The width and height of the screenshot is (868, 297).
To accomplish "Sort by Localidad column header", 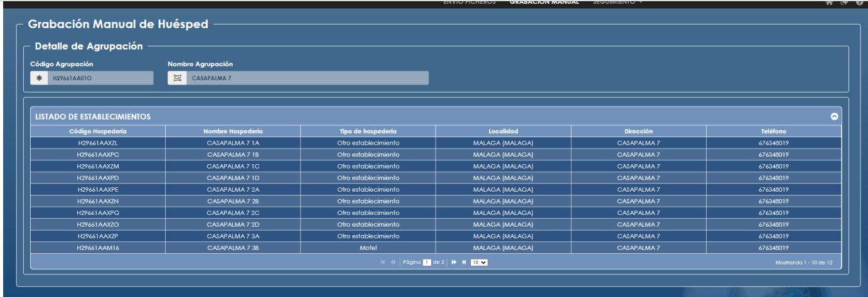I will 503,132.
